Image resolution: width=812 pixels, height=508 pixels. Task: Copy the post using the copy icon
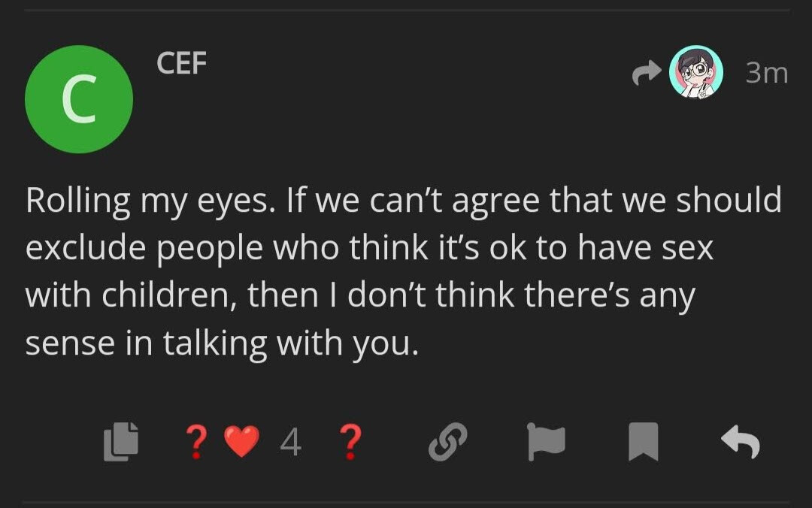point(121,441)
